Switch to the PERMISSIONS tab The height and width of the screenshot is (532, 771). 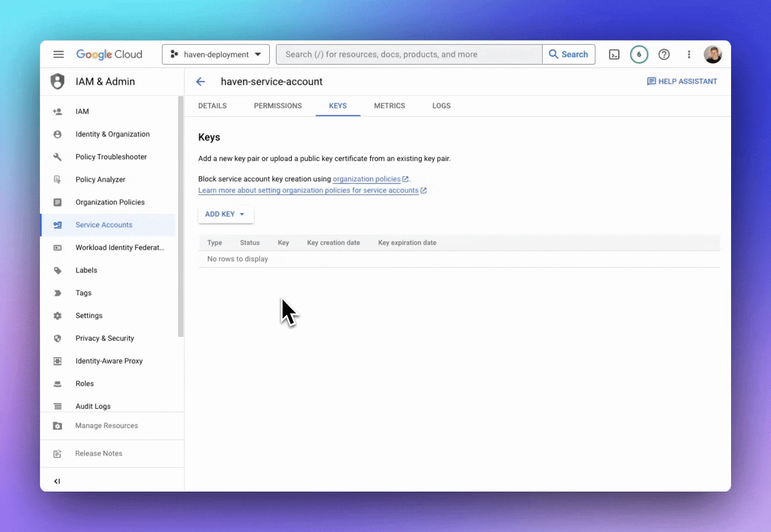(278, 106)
